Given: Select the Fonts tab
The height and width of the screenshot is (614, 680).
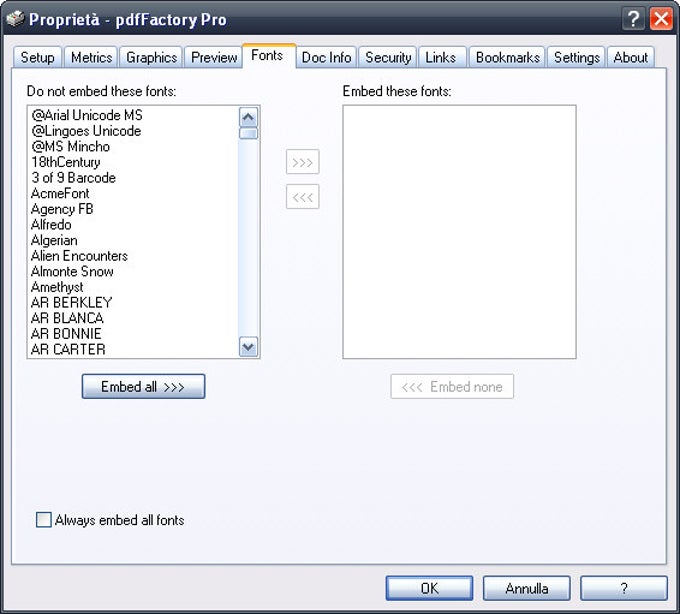Looking at the screenshot, I should (x=267, y=56).
